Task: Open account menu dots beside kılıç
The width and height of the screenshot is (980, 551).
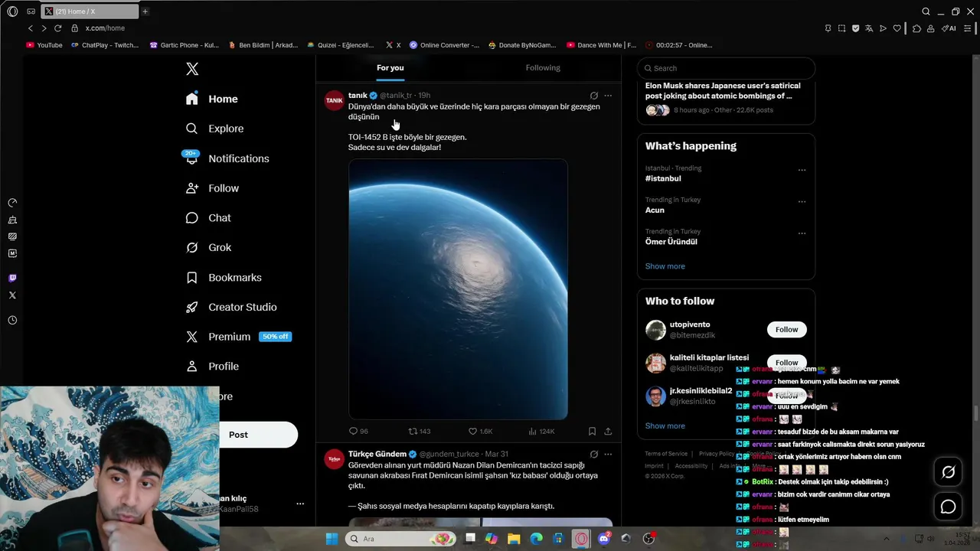Action: (300, 504)
